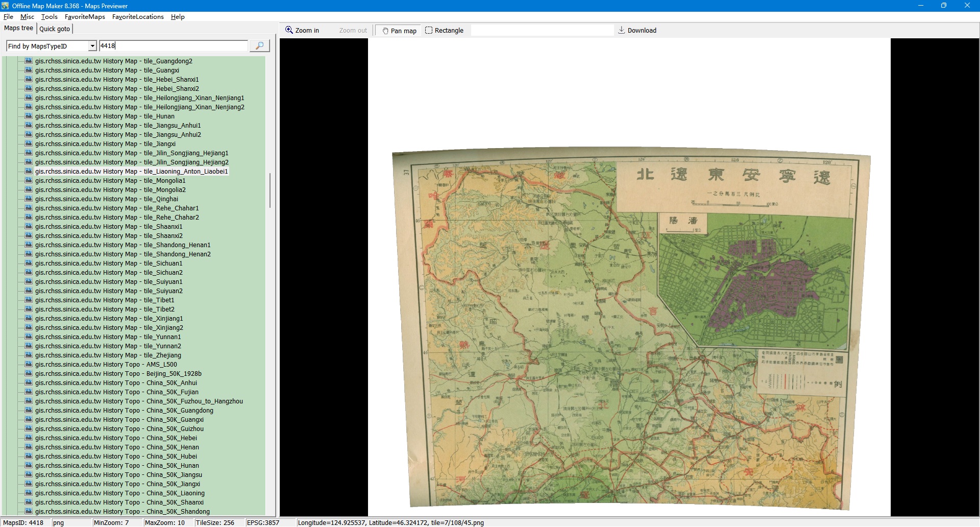Click the search magnifier button
Viewport: 980px width, 527px height.
point(259,46)
